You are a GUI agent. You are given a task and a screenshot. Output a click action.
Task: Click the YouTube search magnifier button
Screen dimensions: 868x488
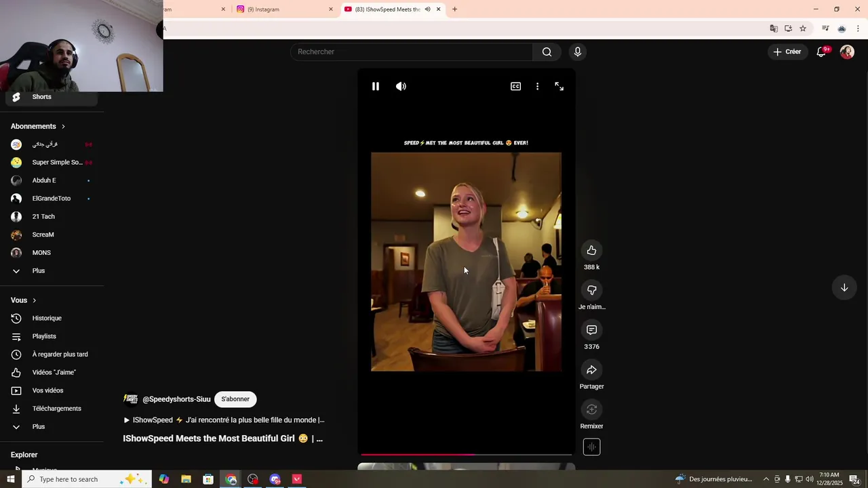(547, 52)
